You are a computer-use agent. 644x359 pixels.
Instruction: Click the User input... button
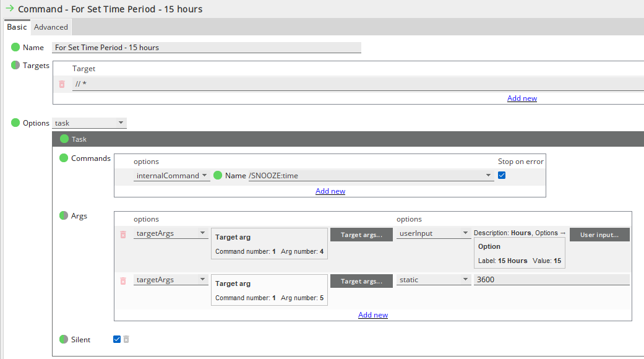pyautogui.click(x=599, y=235)
